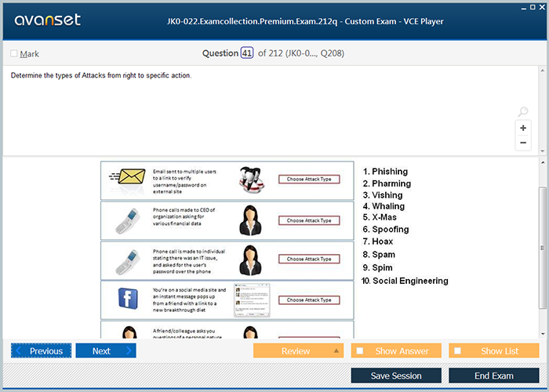Open Choose Attack Type for CEO calls row
The height and width of the screenshot is (392, 549).
(x=309, y=220)
